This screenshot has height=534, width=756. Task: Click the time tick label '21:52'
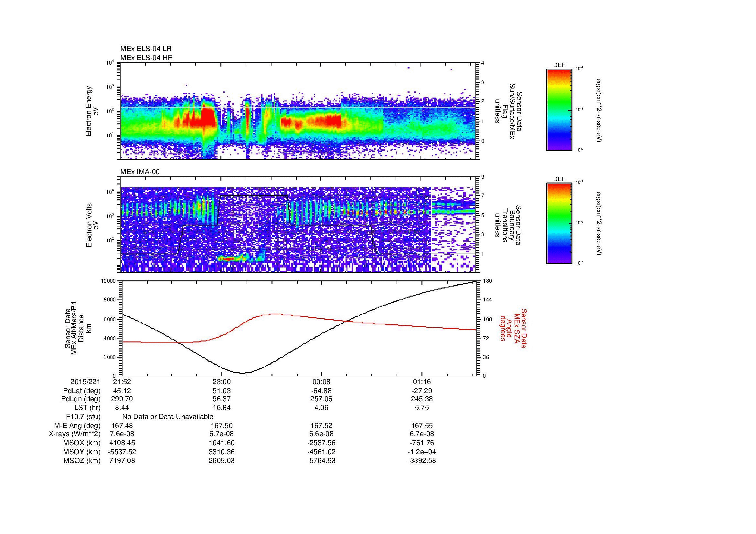click(122, 382)
